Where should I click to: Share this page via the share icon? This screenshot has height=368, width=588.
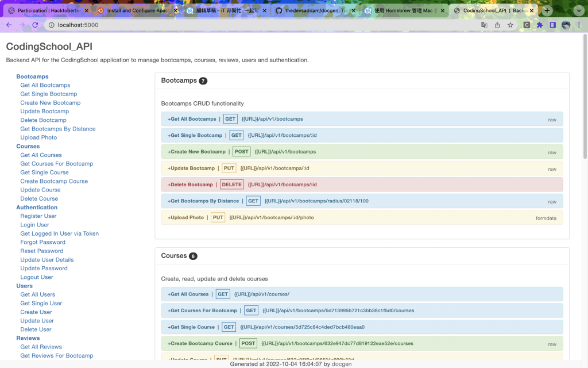pos(497,25)
